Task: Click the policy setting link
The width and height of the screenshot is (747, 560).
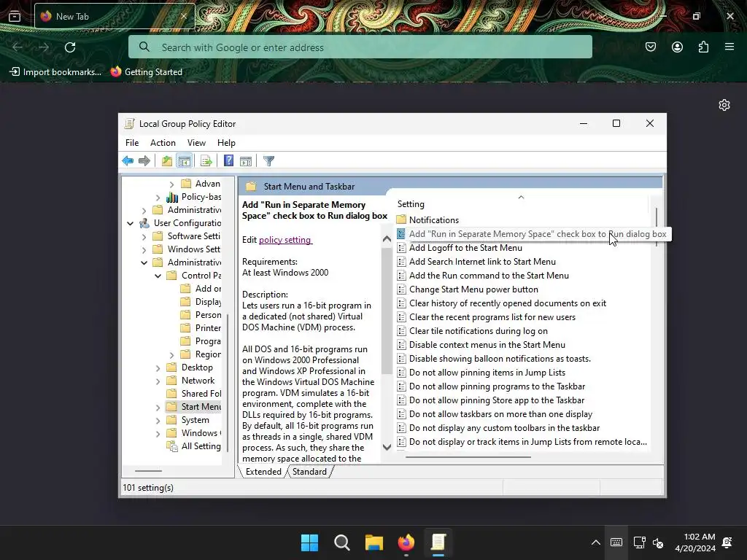Action: point(285,239)
